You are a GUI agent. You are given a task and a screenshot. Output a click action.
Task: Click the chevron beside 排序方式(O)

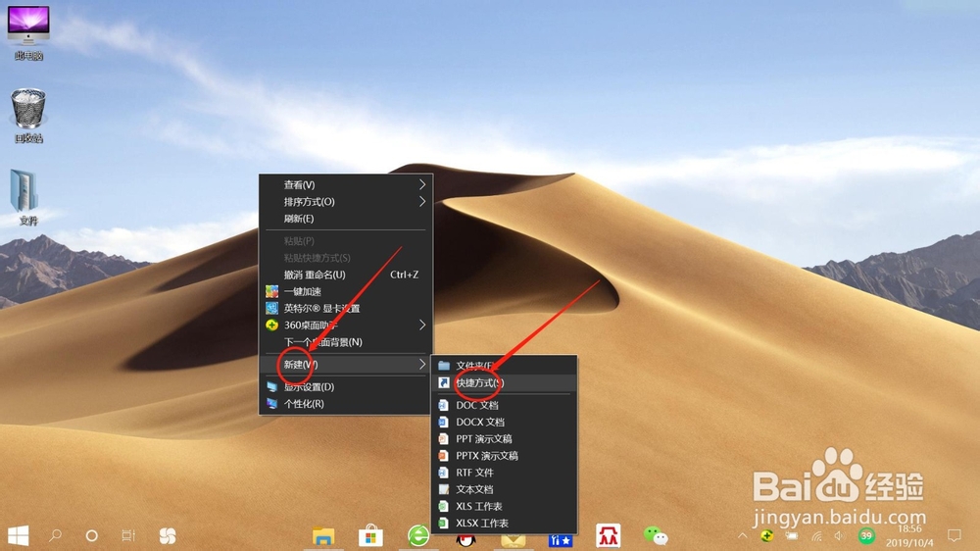tap(422, 201)
